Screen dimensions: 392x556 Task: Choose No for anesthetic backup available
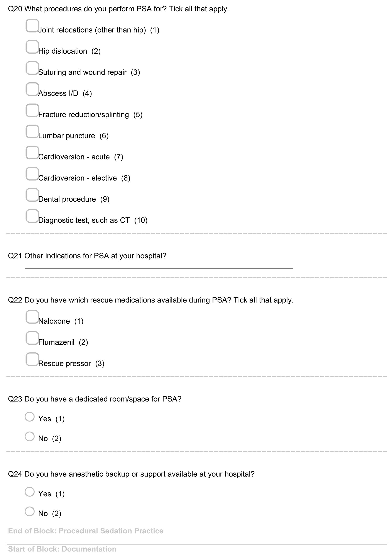coord(30,512)
